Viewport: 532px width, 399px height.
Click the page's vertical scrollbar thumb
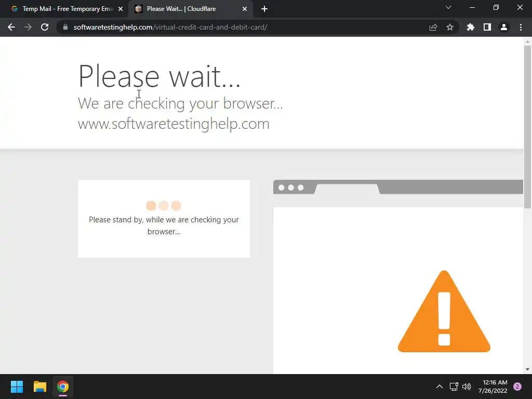pyautogui.click(x=527, y=127)
